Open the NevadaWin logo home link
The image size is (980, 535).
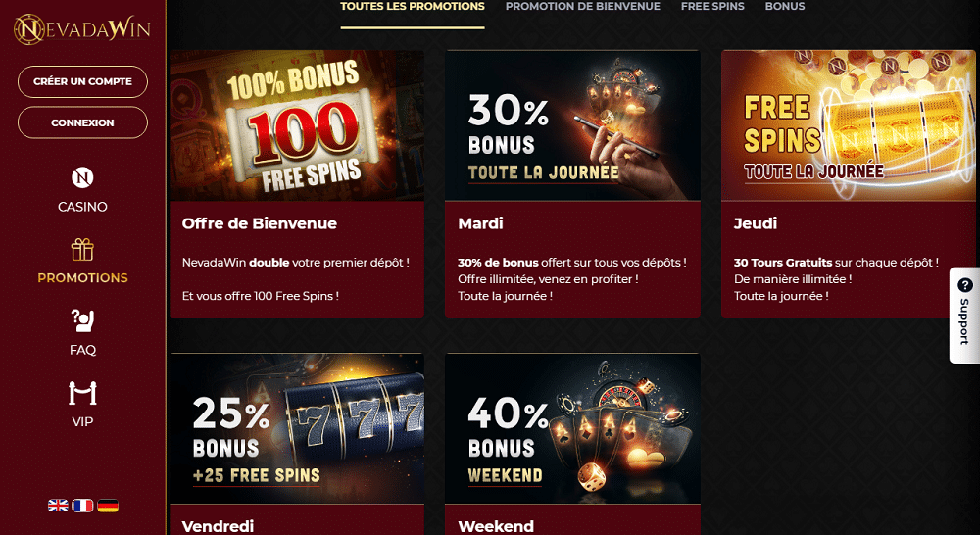click(x=82, y=29)
